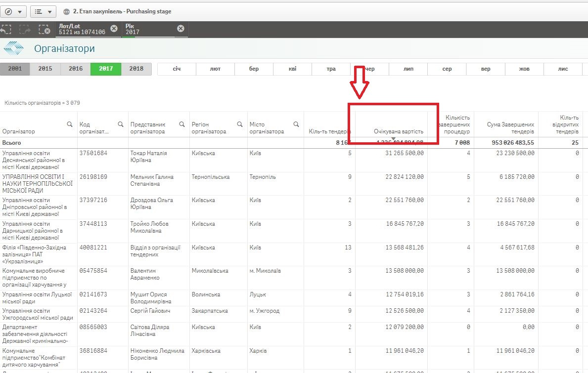Viewport: 588px width, 373px height.
Task: Select month сер filter
Action: click(447, 69)
